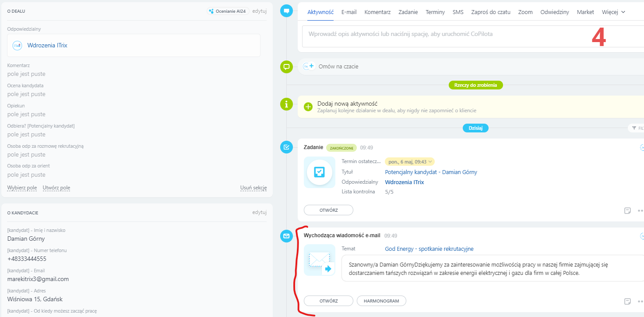Click the task checkbox thumbnail icon
This screenshot has height=317, width=644.
point(319,172)
